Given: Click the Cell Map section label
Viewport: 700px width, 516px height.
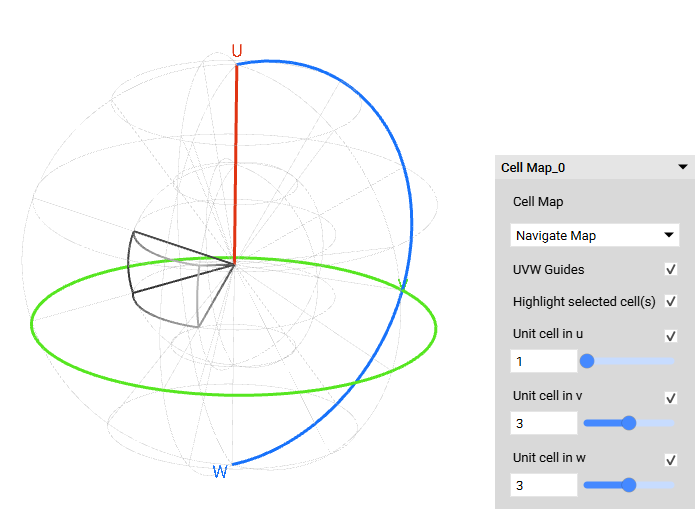Looking at the screenshot, I should (538, 202).
